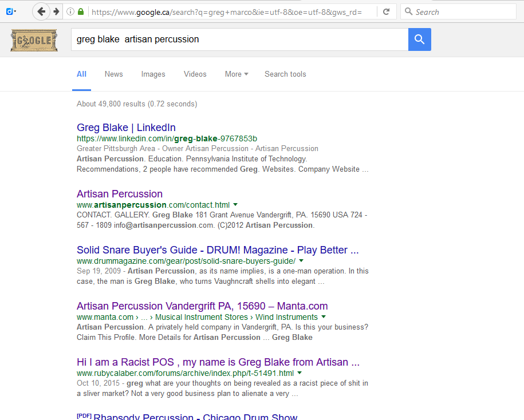Screen dimensions: 524x420
Task: Open Rhapsody Percussion Chicago Drum Show PDF link
Action: pyautogui.click(x=195, y=417)
